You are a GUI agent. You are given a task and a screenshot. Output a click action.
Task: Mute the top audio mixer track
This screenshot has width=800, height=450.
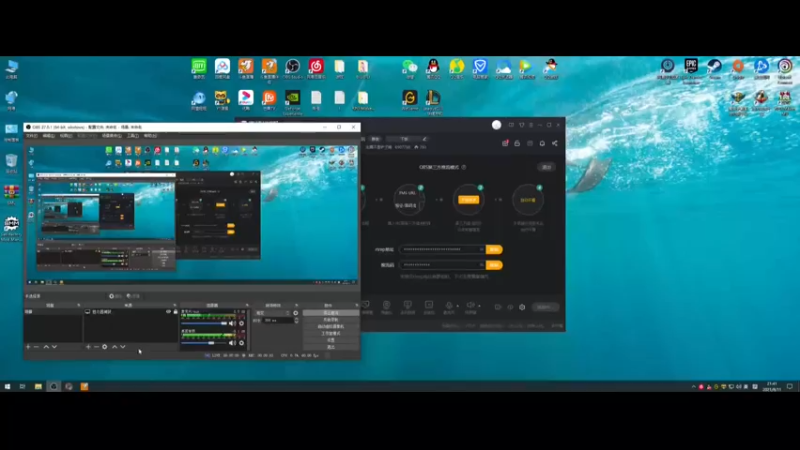point(232,323)
